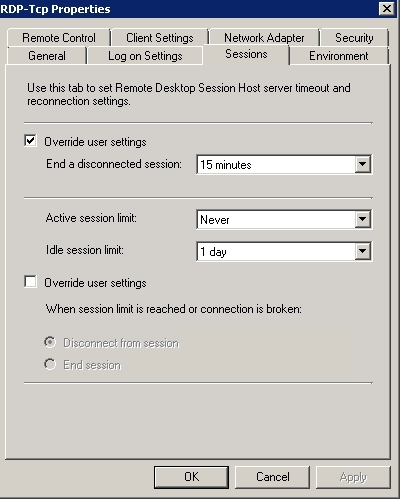This screenshot has height=499, width=400.
Task: Open the Security tab
Action: (354, 38)
